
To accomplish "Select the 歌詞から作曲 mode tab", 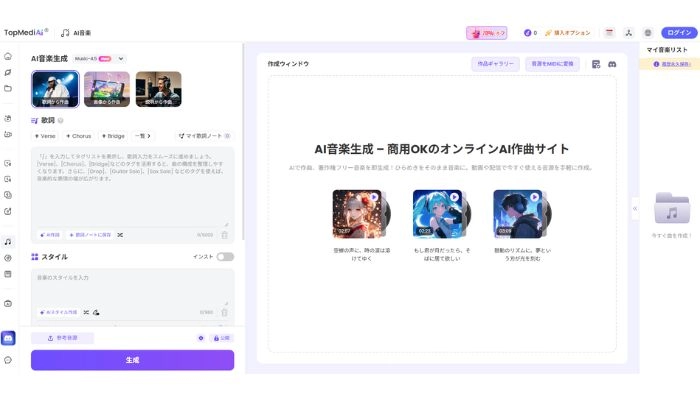I will coord(55,90).
